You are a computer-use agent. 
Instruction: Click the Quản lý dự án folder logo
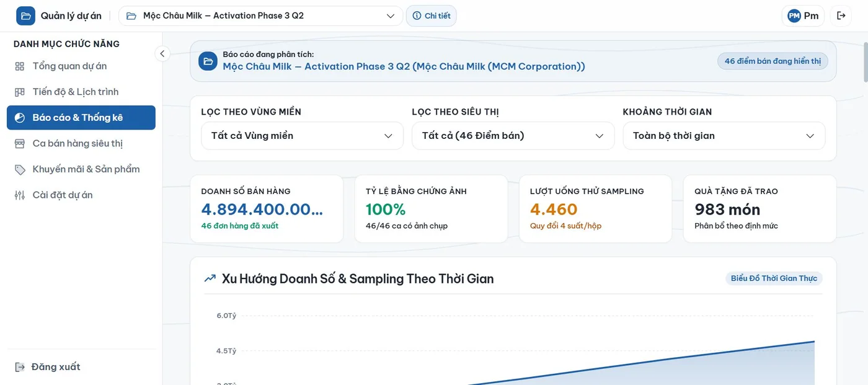tap(25, 15)
